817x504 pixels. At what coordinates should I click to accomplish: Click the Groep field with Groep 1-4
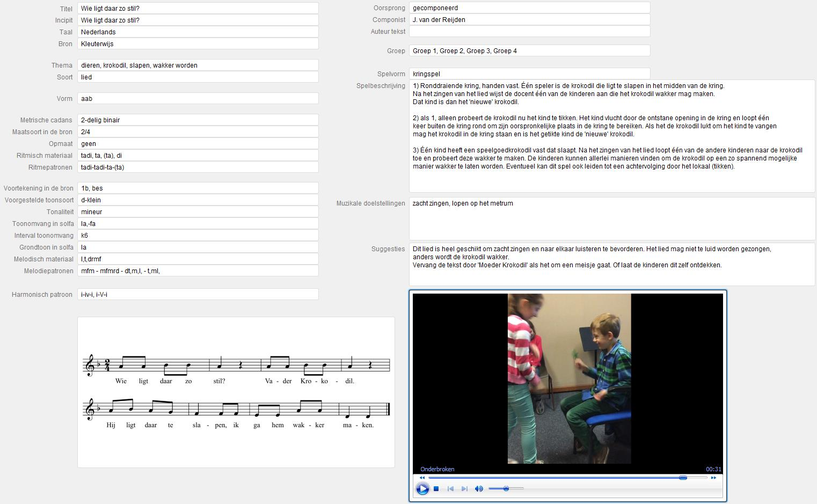(529, 51)
